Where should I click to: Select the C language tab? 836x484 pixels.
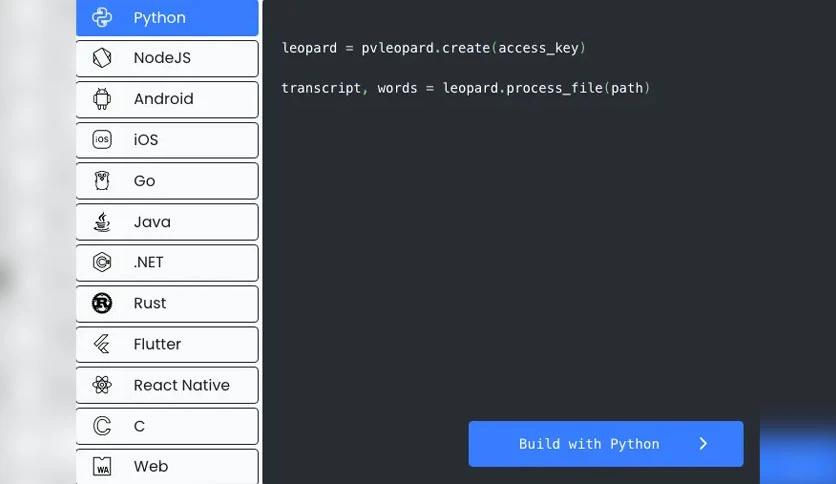[167, 426]
